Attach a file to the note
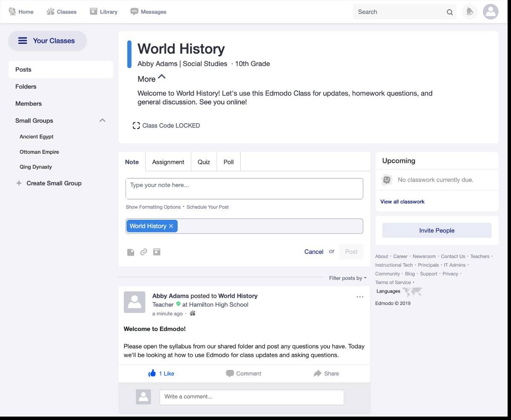511x420 pixels. pyautogui.click(x=131, y=252)
